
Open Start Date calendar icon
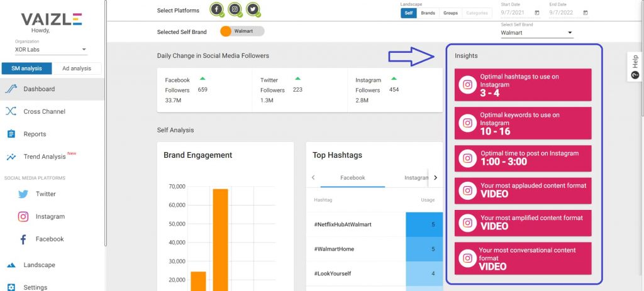537,13
